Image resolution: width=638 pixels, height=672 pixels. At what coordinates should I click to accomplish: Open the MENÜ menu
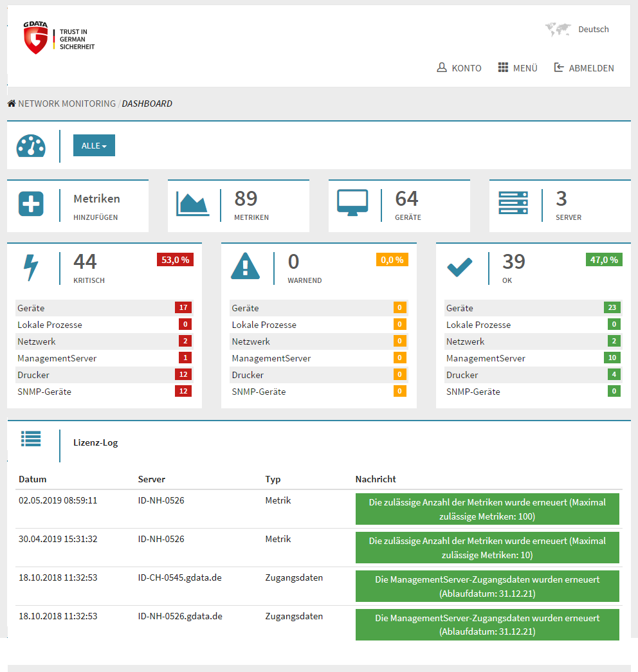point(518,68)
